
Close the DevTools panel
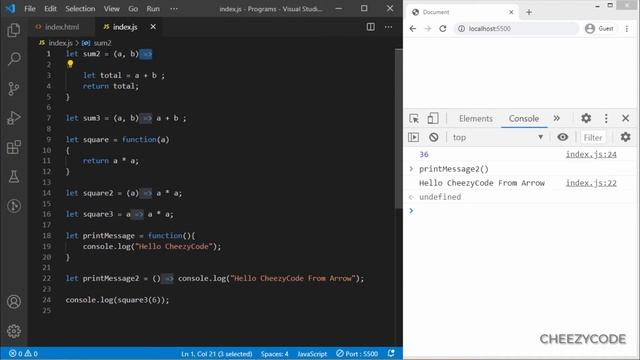tap(625, 118)
